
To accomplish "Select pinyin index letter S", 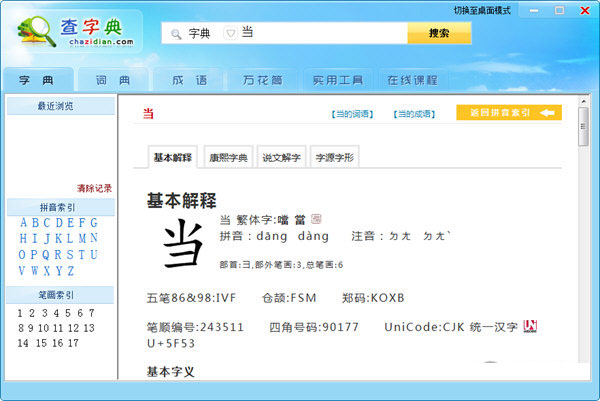I will point(70,254).
